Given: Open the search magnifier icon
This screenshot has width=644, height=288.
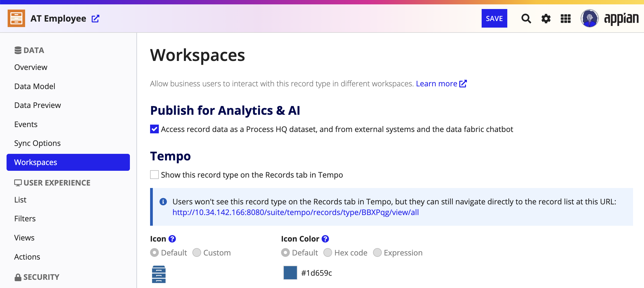Looking at the screenshot, I should pyautogui.click(x=526, y=19).
